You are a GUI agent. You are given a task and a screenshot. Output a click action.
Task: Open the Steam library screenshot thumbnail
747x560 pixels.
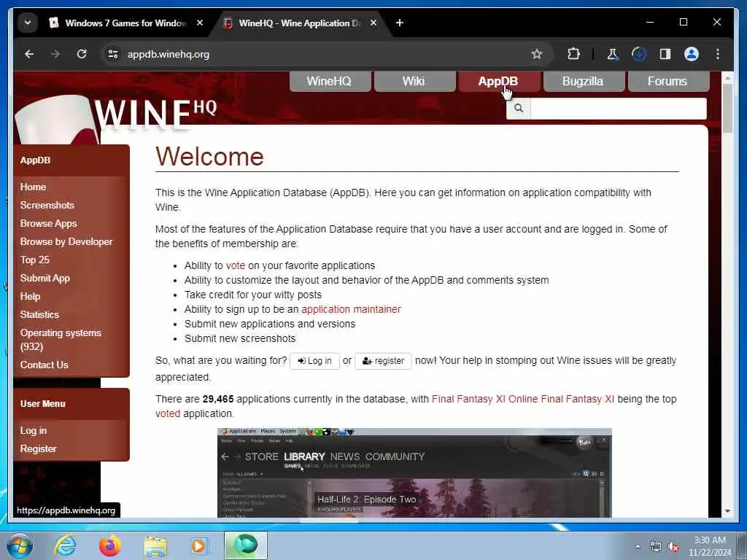414,472
